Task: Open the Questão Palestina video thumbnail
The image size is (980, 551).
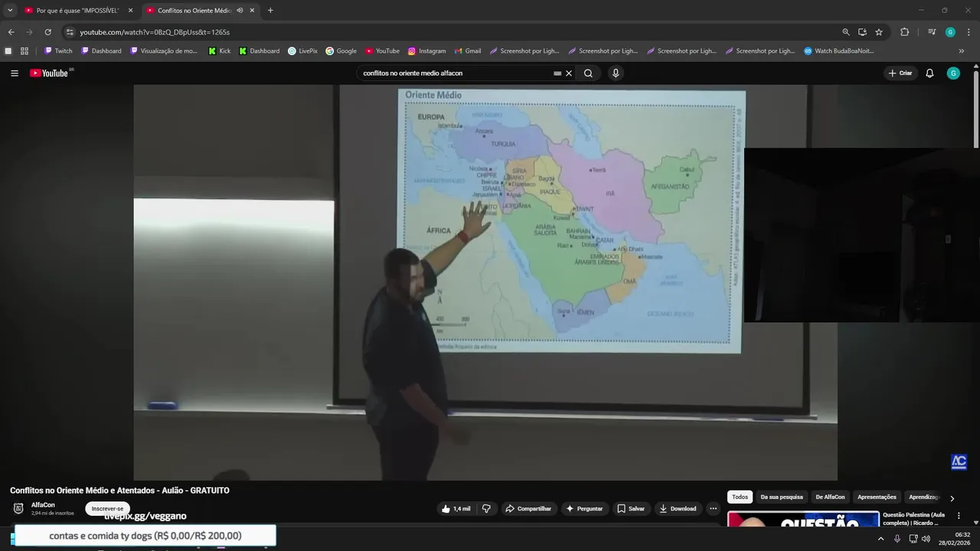Action: [x=803, y=519]
